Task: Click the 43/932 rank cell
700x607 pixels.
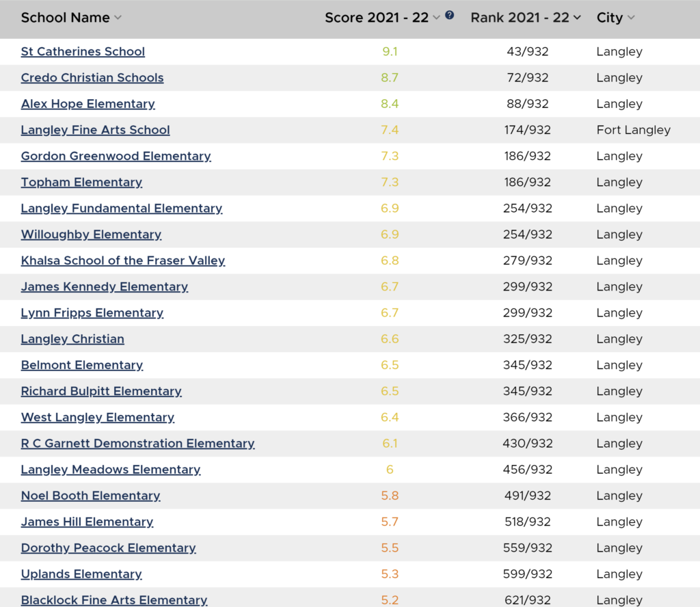Action: (528, 51)
